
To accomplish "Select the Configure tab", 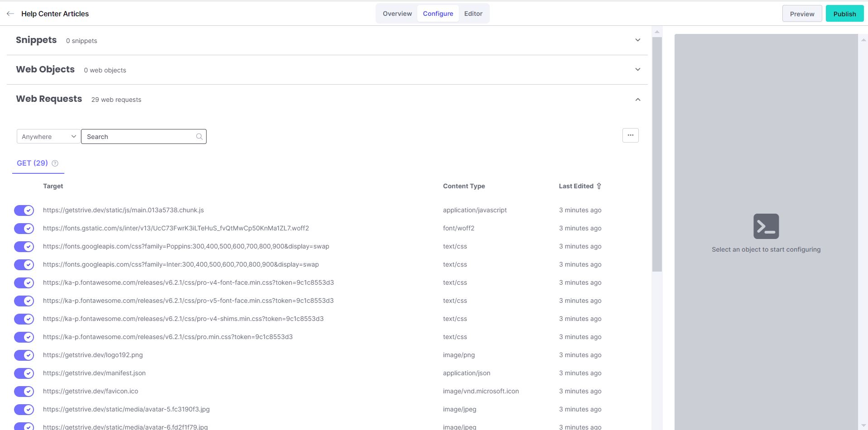I will point(438,14).
